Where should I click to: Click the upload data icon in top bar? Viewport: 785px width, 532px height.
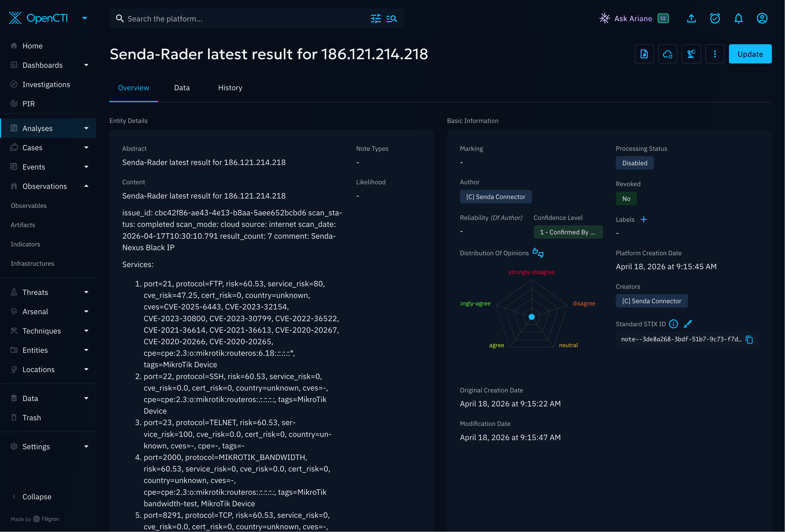[x=691, y=18]
